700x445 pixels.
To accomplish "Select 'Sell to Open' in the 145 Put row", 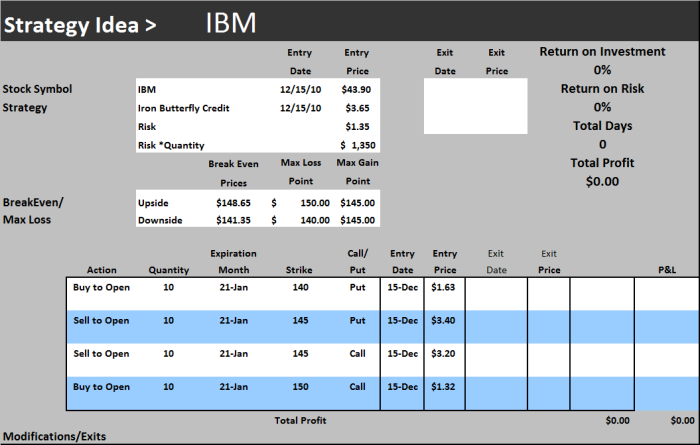I will pyautogui.click(x=101, y=320).
